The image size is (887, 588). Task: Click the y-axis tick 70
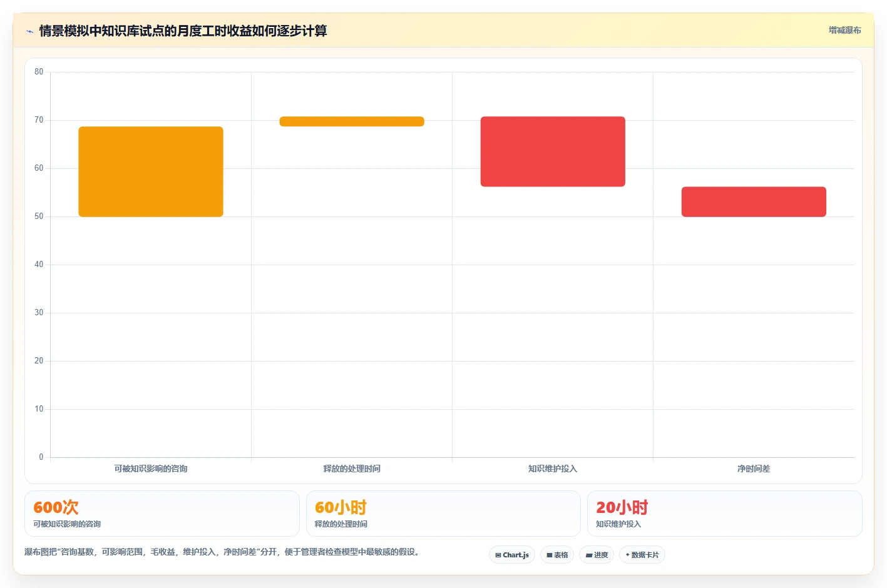click(39, 120)
